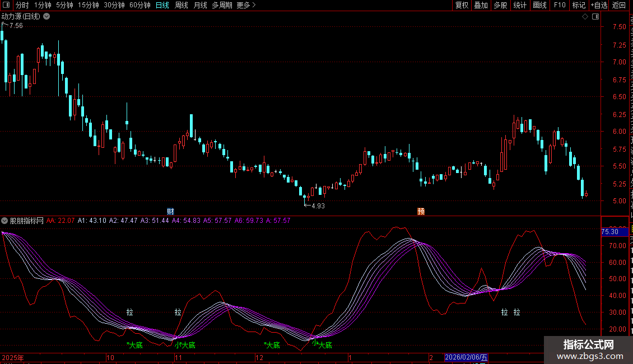Expand the 动力源(日线) title dropdown

46,17
